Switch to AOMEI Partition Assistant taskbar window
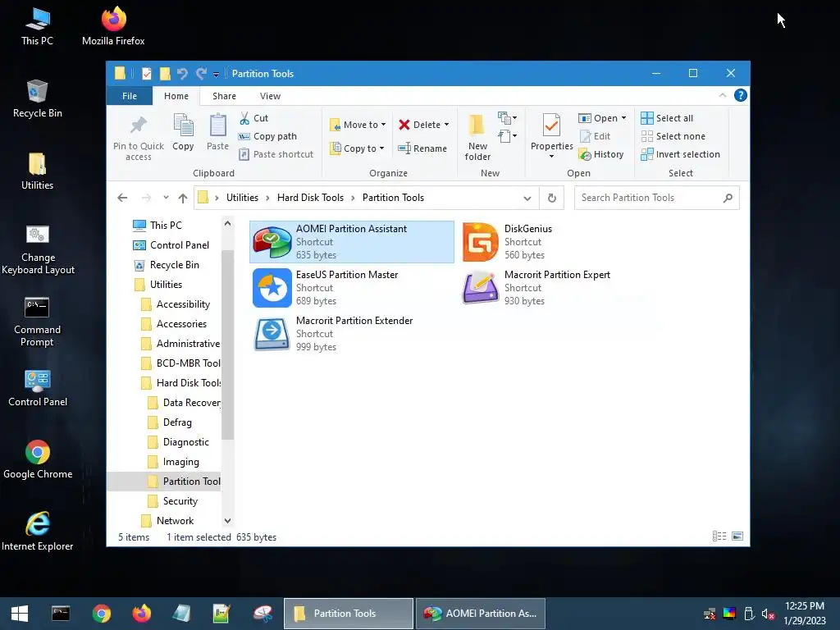The image size is (840, 630). [481, 614]
